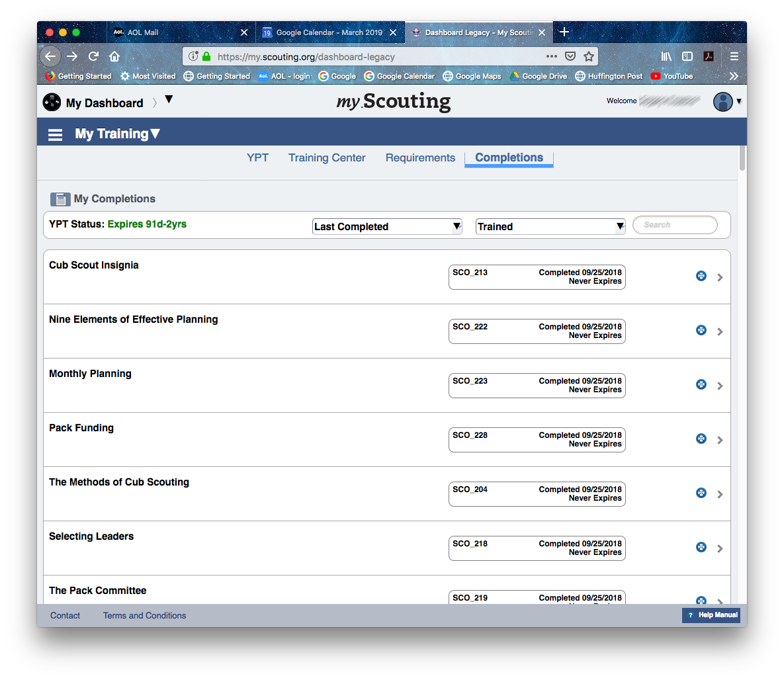
Task: Click the Selecting Leaders course title
Action: point(91,536)
